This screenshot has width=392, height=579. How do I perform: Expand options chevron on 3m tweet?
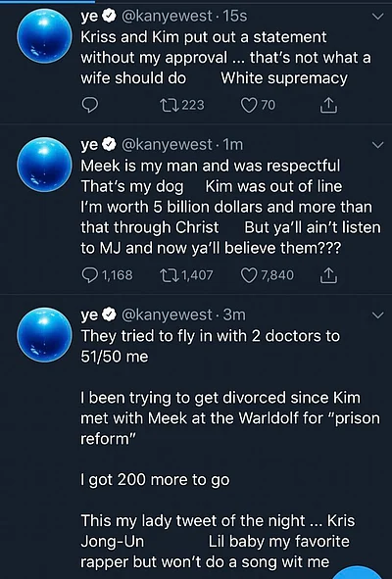[x=377, y=315]
